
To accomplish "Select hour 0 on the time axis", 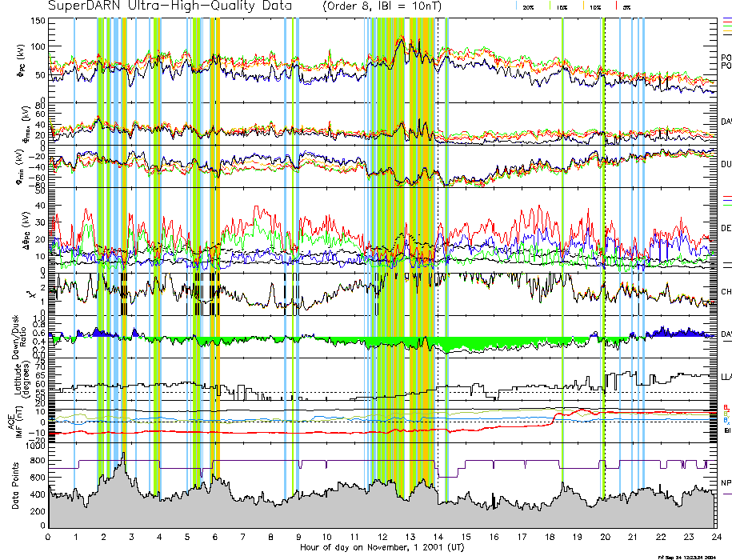I will (49, 536).
